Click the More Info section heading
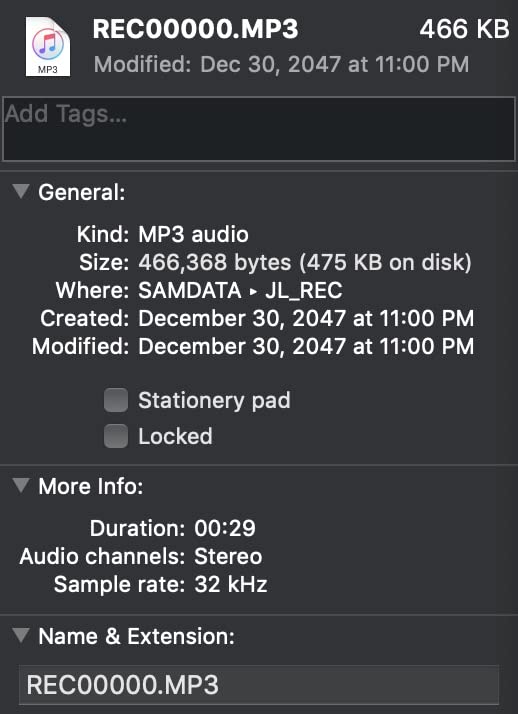The image size is (518, 714). [x=91, y=486]
